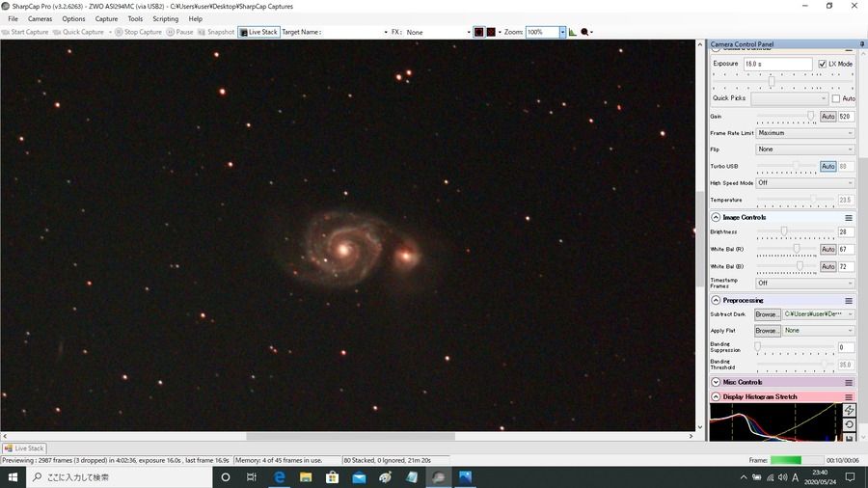This screenshot has height=488, width=868.
Task: Click the Snapshot toolbar button
Action: pyautogui.click(x=216, y=32)
